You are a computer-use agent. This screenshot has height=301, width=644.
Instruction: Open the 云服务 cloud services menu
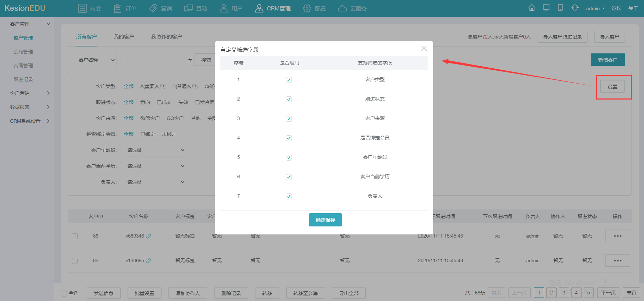pos(353,8)
